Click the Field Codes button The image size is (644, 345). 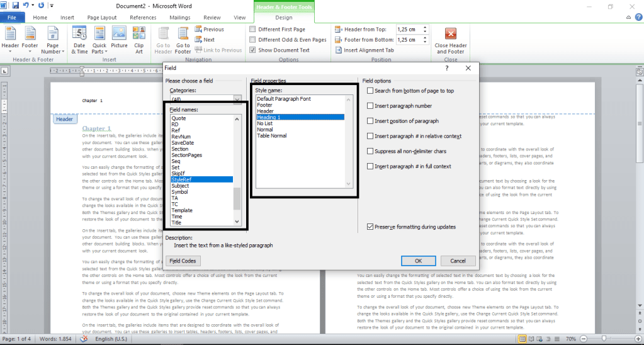183,261
